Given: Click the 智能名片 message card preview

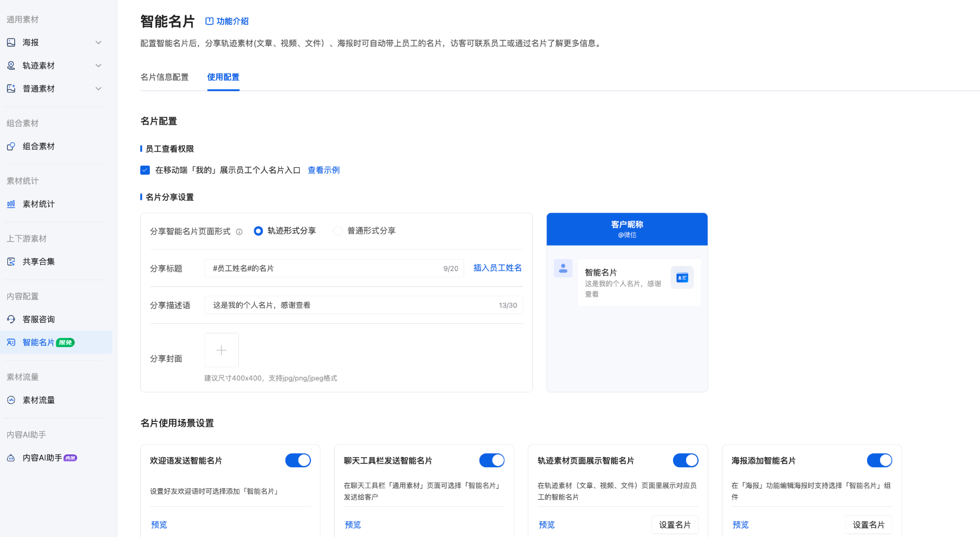Looking at the screenshot, I should click(640, 283).
